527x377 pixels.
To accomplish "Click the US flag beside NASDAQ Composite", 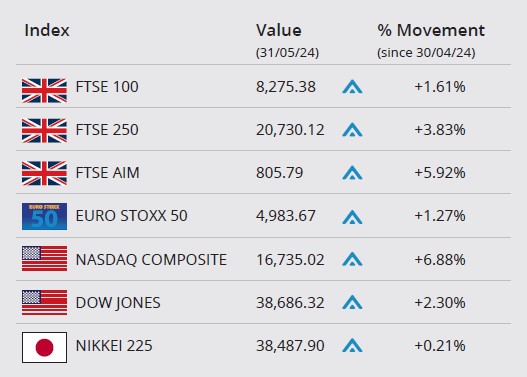I will [44, 258].
